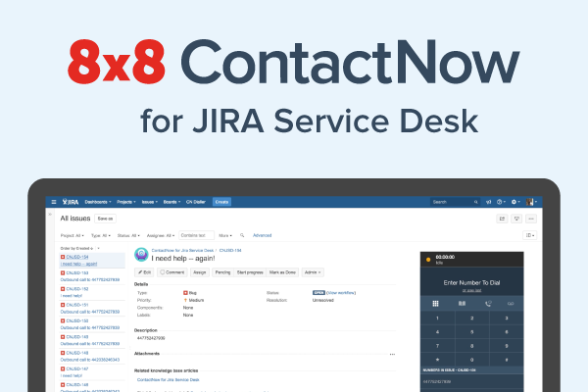Screen dimensions: 588x392
Task: Open the order-by options arrow
Action: (99, 248)
